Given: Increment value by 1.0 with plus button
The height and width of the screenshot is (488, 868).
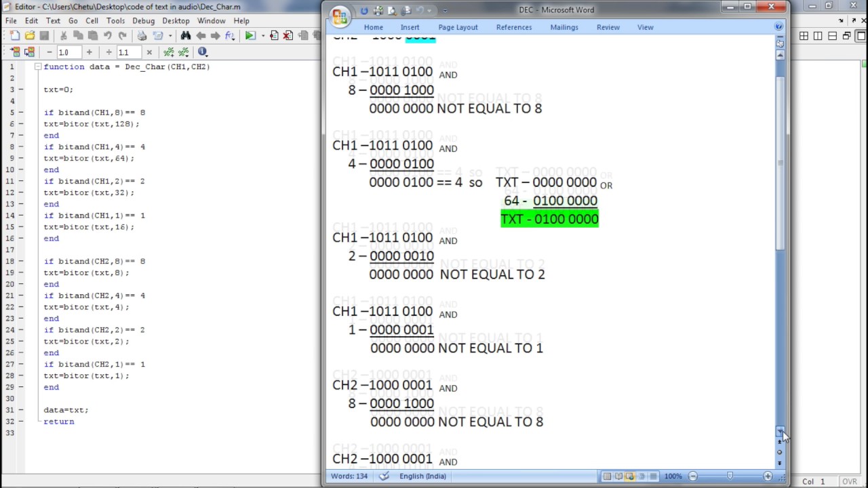Looking at the screenshot, I should pyautogui.click(x=89, y=52).
